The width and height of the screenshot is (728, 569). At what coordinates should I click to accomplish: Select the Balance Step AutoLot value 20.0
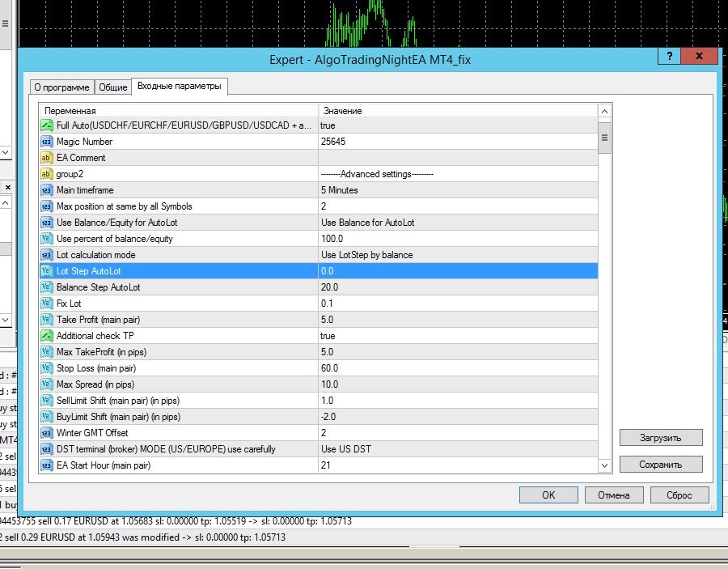pyautogui.click(x=458, y=287)
